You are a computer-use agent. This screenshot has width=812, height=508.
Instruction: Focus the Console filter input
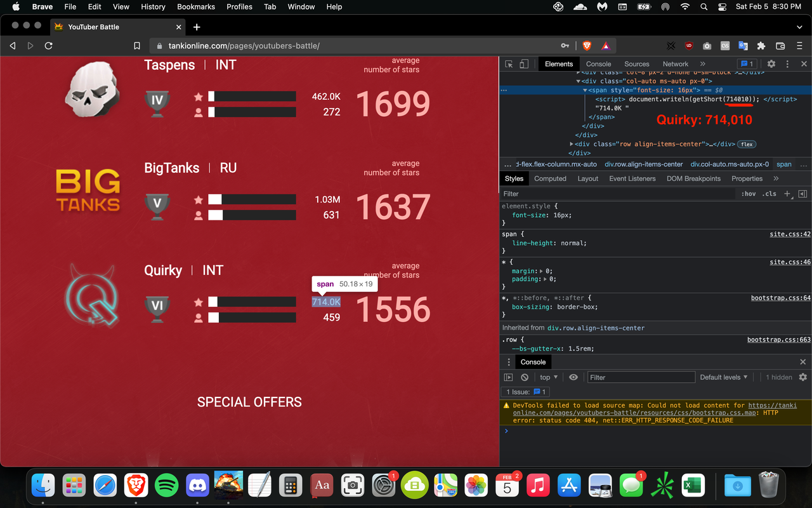(x=641, y=377)
